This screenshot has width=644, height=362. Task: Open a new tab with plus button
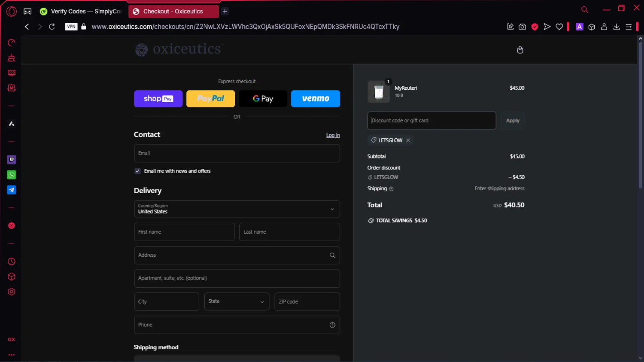pos(225,12)
